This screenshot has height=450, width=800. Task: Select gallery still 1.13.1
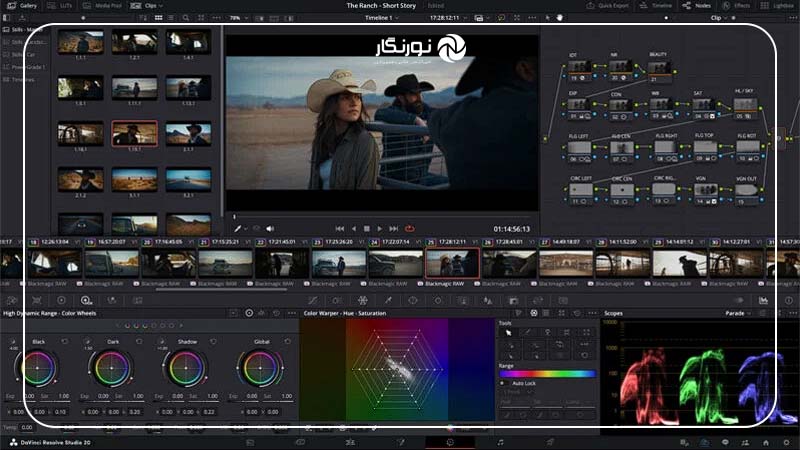pyautogui.click(x=188, y=88)
